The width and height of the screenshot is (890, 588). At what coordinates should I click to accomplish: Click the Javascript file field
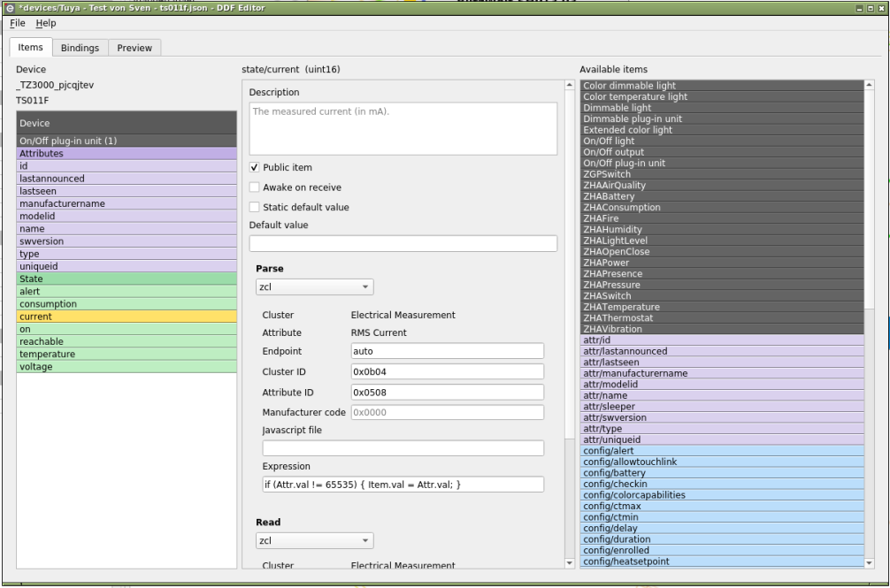pos(403,448)
